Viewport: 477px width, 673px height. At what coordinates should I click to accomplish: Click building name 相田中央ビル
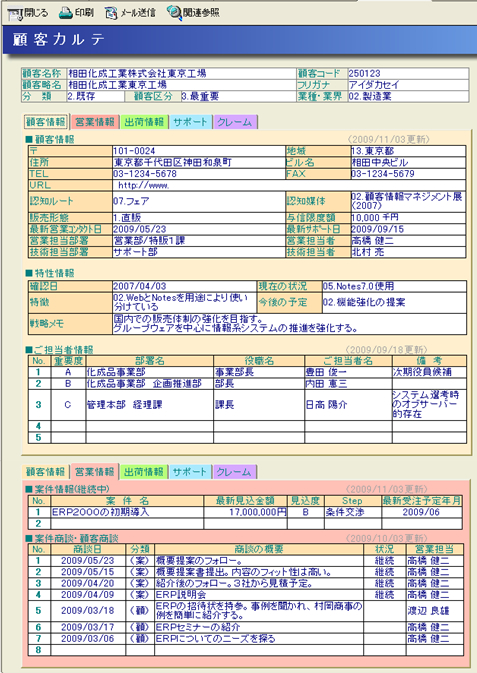(380, 162)
